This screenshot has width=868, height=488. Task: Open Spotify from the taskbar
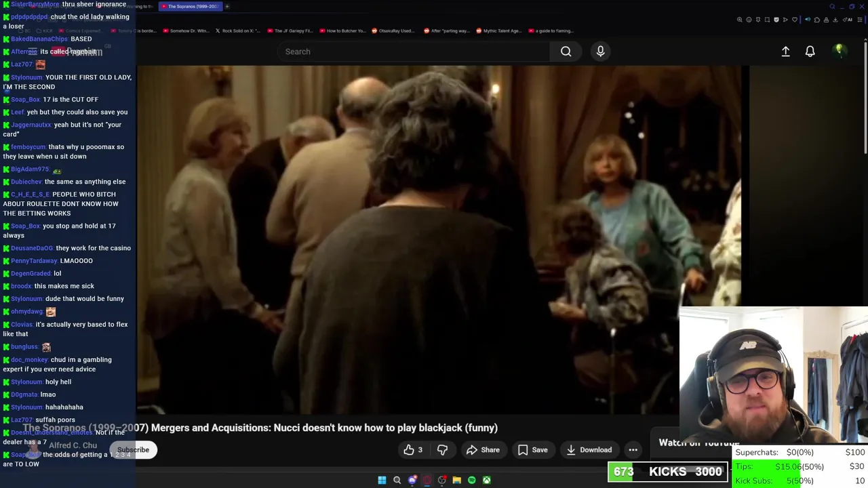(x=471, y=480)
